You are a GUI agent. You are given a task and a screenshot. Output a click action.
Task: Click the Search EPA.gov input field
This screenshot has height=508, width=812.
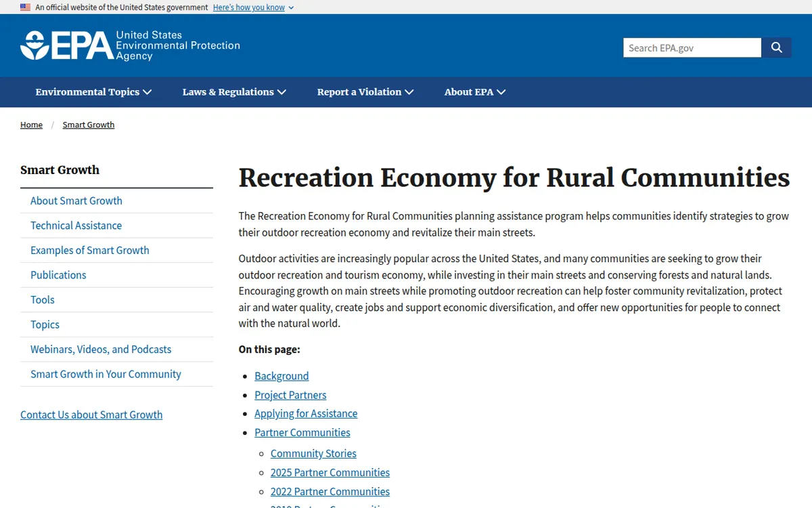click(692, 47)
